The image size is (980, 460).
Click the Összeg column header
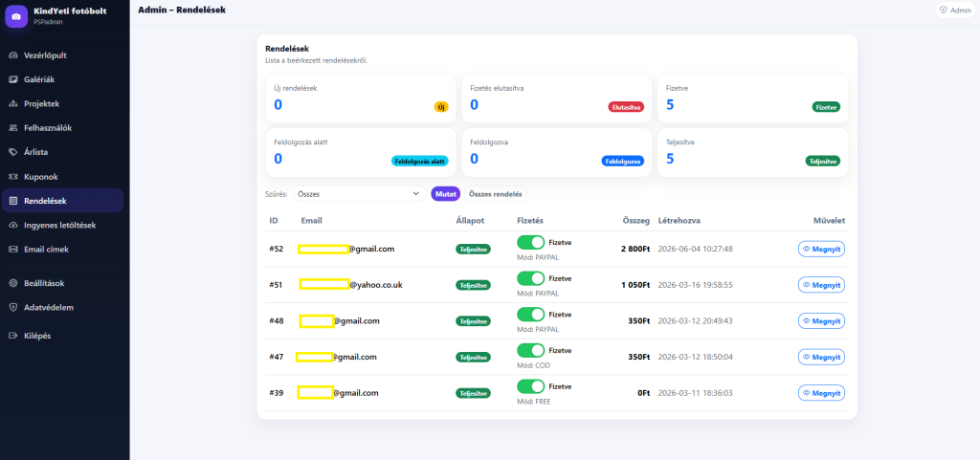click(x=636, y=221)
